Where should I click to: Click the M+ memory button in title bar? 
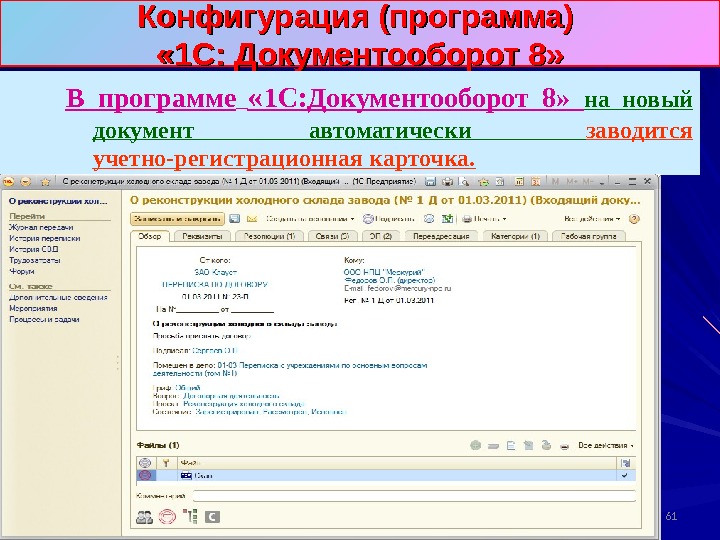(x=572, y=182)
